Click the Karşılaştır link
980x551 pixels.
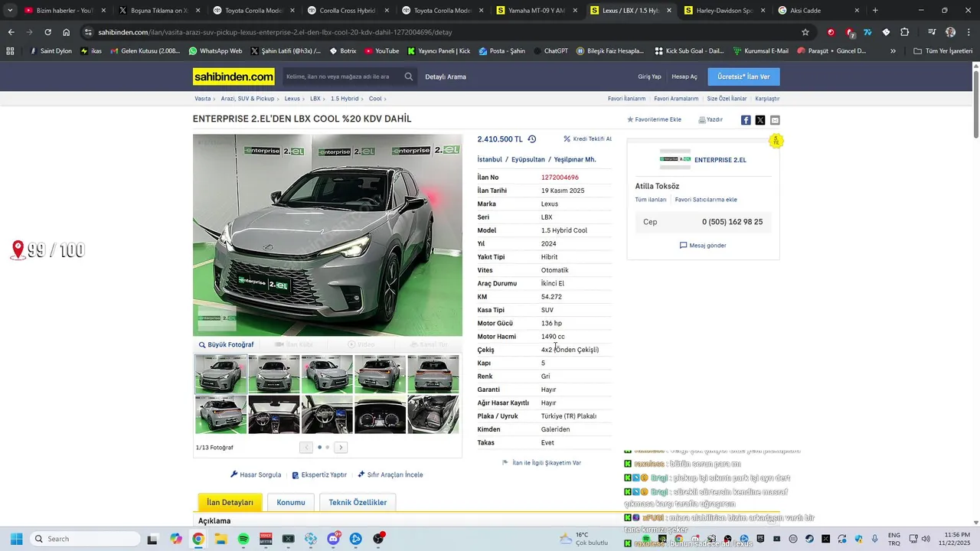[767, 99]
